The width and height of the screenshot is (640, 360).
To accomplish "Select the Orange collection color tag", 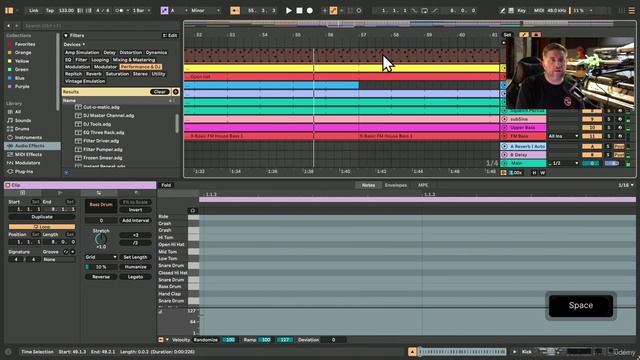I will (x=23, y=53).
